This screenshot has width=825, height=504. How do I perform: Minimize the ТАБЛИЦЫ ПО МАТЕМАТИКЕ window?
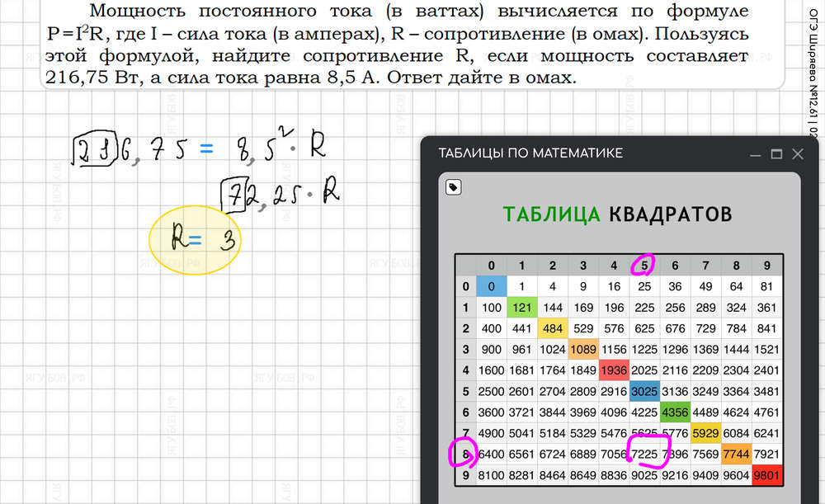click(x=754, y=154)
